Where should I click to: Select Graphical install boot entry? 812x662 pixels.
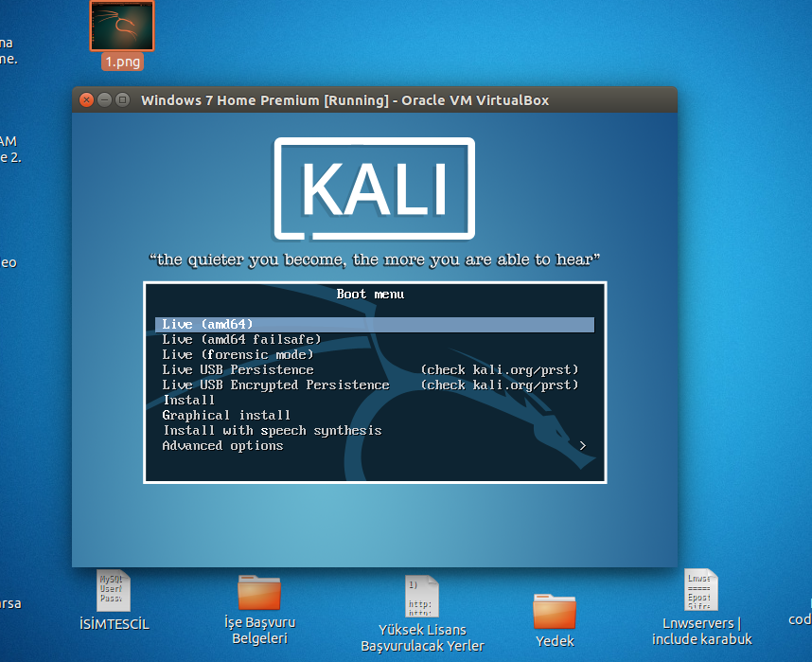[x=375, y=415]
